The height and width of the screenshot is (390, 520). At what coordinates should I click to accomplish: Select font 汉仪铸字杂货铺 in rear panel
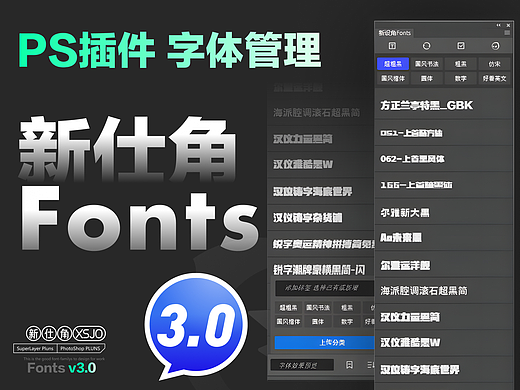tap(321, 218)
